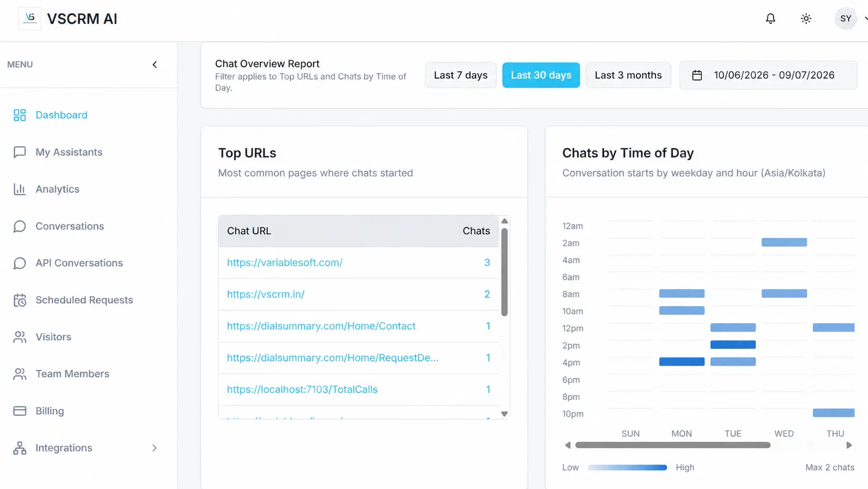
Task: Click the Dashboard grid icon
Action: click(20, 115)
